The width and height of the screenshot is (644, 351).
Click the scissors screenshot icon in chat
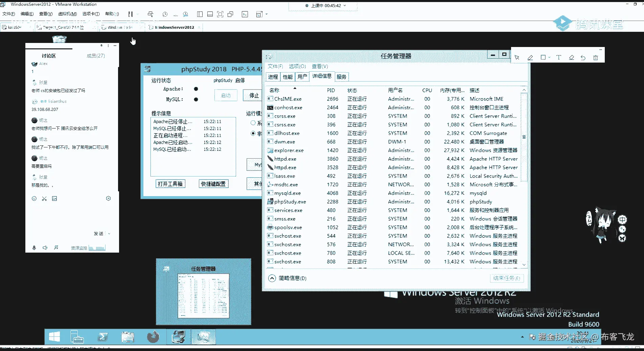coord(44,198)
